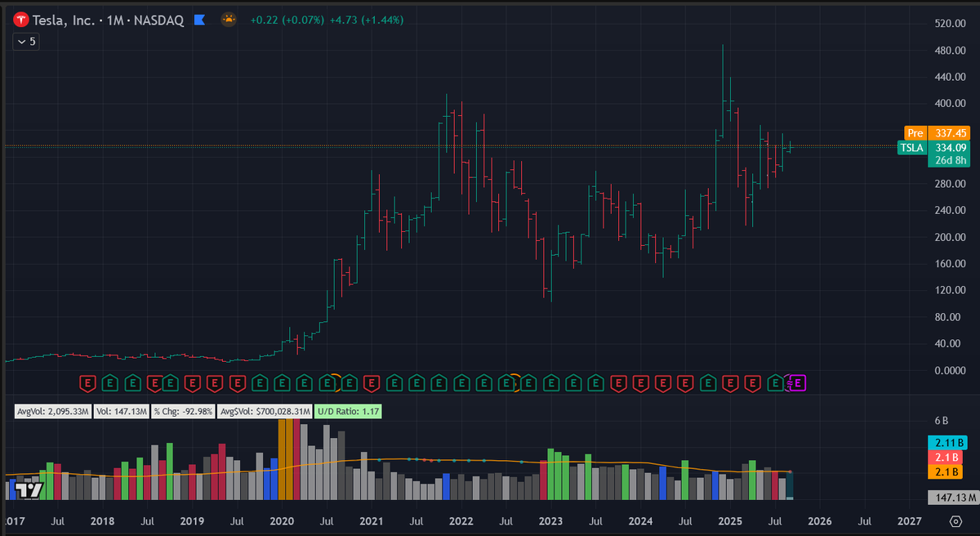The image size is (980, 536).
Task: Click 440.00 on the price axis
Action: click(951, 77)
